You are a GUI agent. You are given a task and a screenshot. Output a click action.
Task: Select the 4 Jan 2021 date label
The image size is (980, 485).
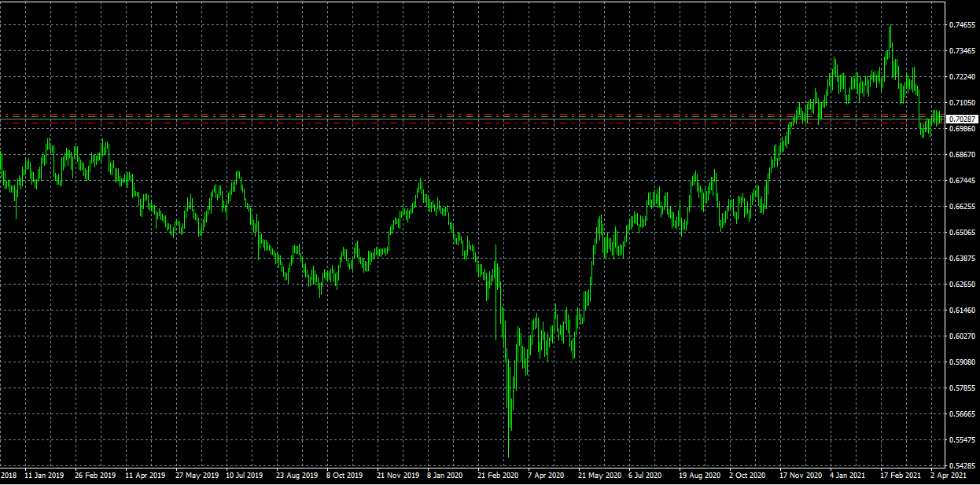[x=848, y=476]
